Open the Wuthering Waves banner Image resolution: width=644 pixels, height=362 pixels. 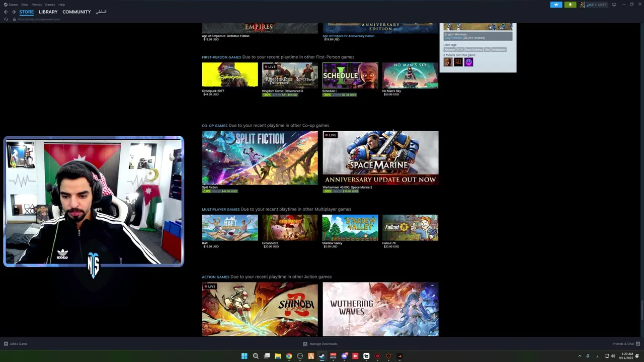(x=380, y=309)
